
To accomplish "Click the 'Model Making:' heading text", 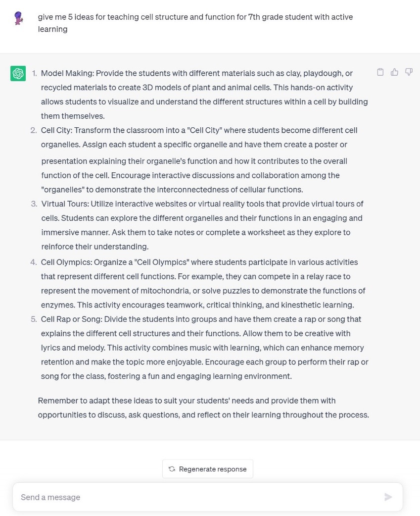I will pyautogui.click(x=67, y=73).
